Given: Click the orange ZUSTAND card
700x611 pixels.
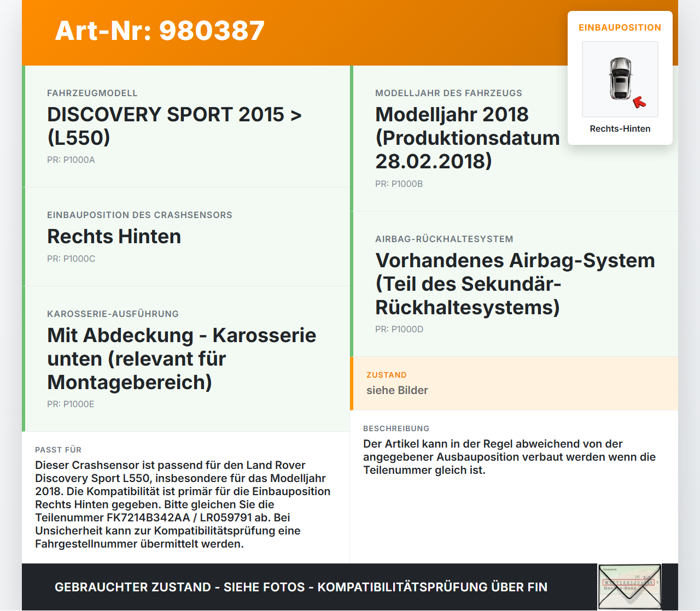Looking at the screenshot, I should tap(514, 383).
